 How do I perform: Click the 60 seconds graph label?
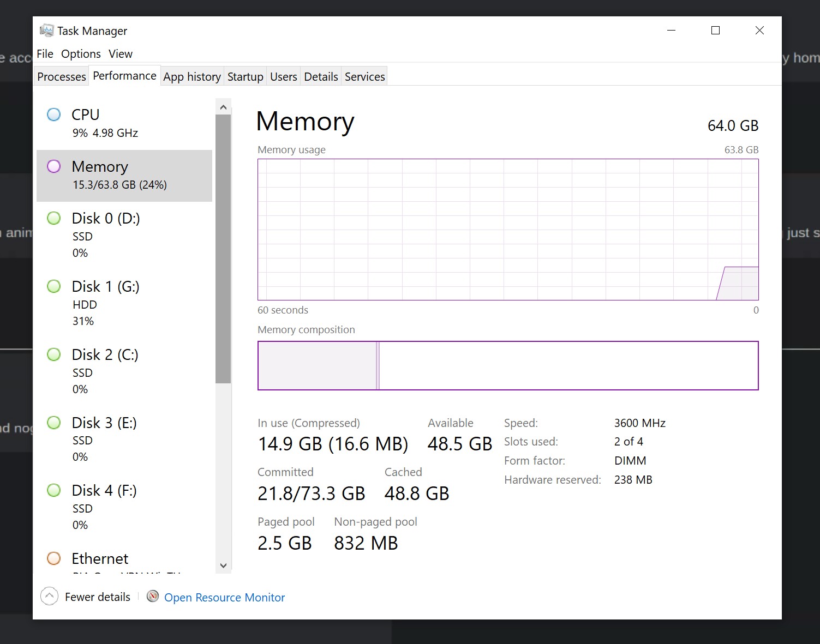[x=283, y=310]
